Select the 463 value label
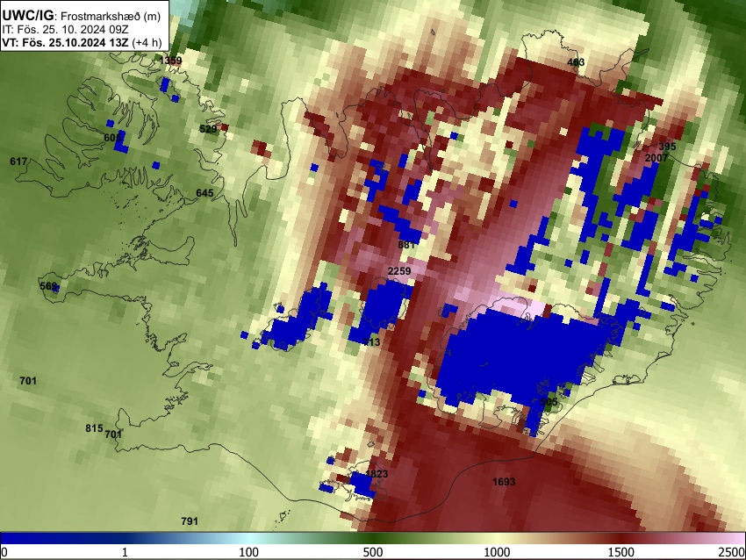 576,61
